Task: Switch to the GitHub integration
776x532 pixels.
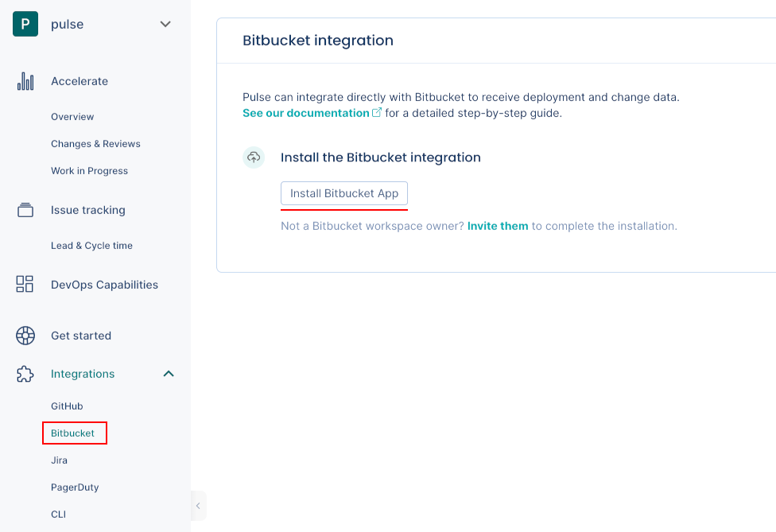Action: coord(67,406)
